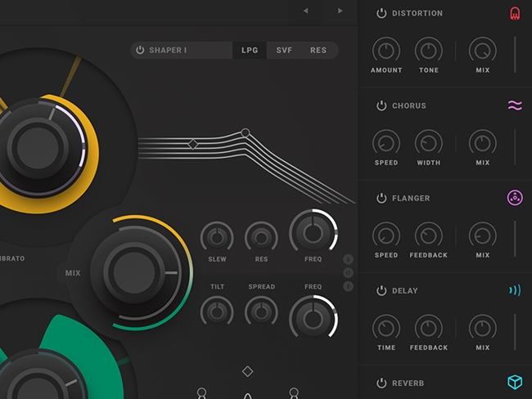This screenshot has width=532, height=399.
Task: Click the FLANGER section title
Action: [411, 199]
